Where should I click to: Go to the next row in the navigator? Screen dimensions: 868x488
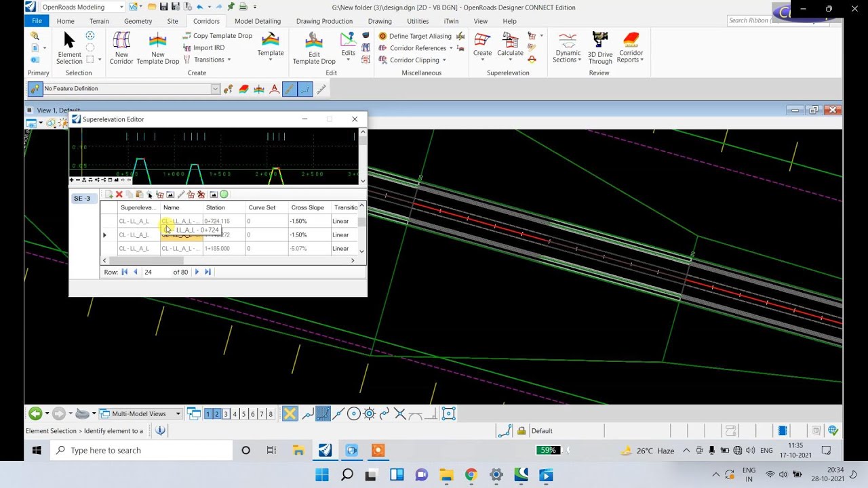click(197, 272)
